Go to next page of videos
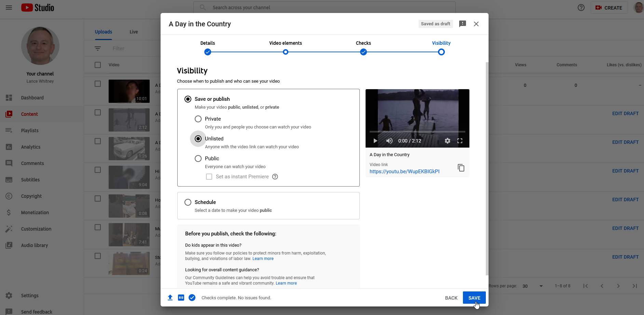This screenshot has width=644, height=315. (x=618, y=286)
